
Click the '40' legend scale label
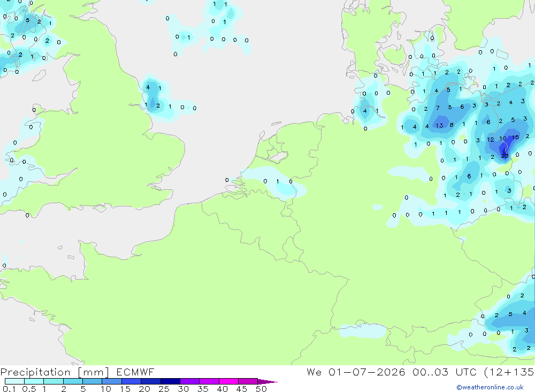coord(222,389)
